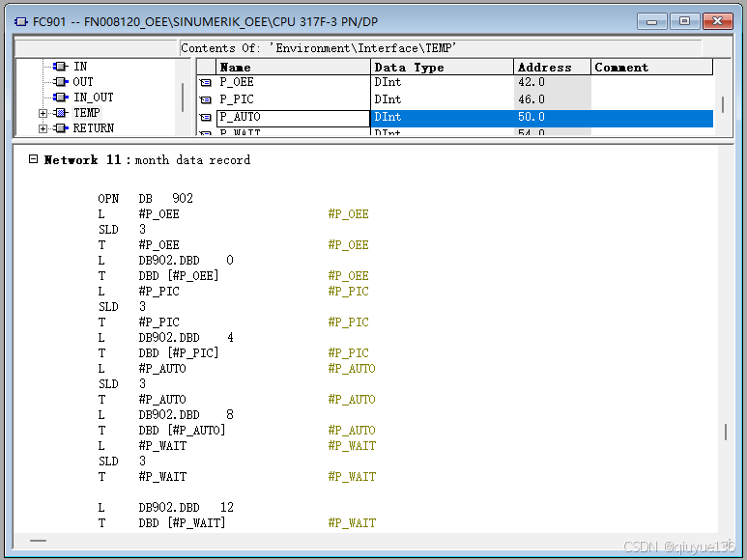
Task: Click the variable icon beside P_AUTO row
Action: click(x=205, y=117)
